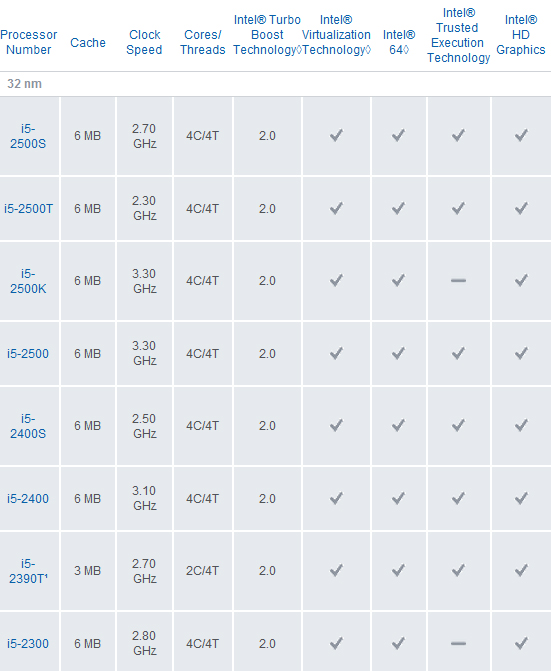The height and width of the screenshot is (671, 551).
Task: Click the Intel HD Graphics header
Action: [x=521, y=35]
